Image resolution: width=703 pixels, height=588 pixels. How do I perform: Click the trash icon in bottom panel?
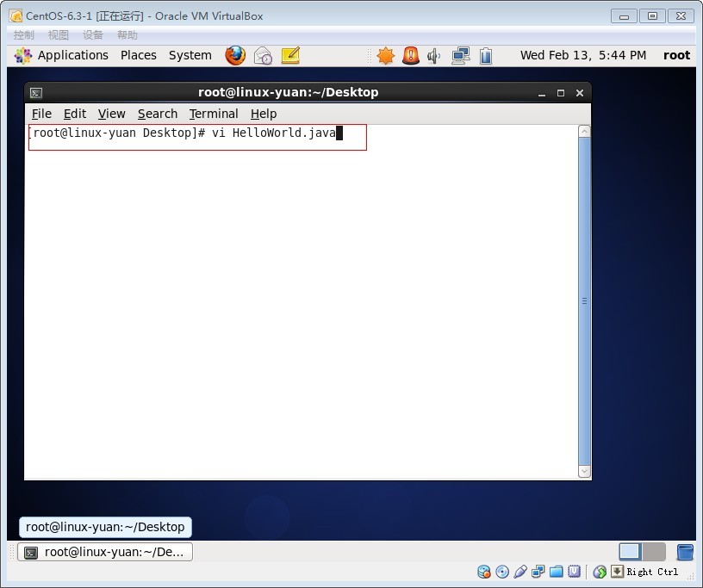685,552
